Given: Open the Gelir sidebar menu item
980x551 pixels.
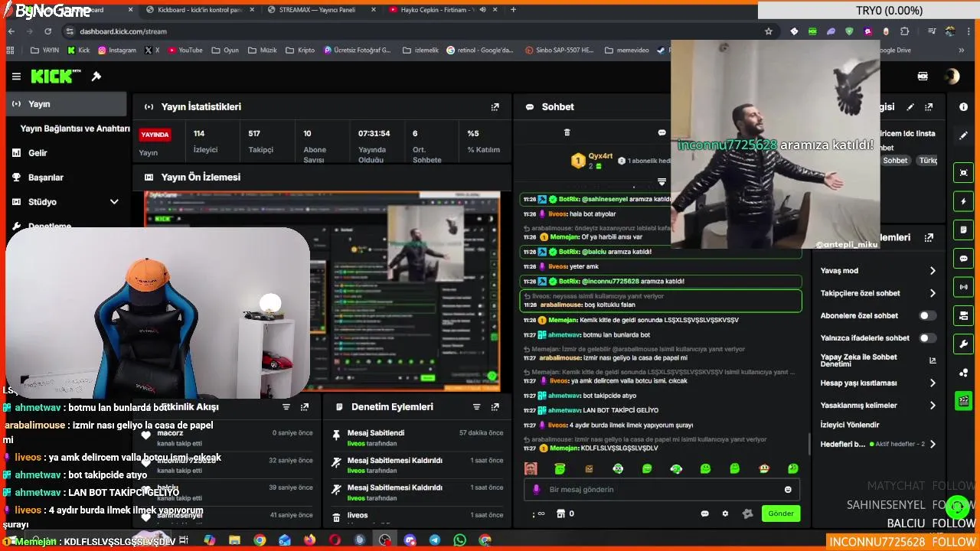Looking at the screenshot, I should click(66, 153).
